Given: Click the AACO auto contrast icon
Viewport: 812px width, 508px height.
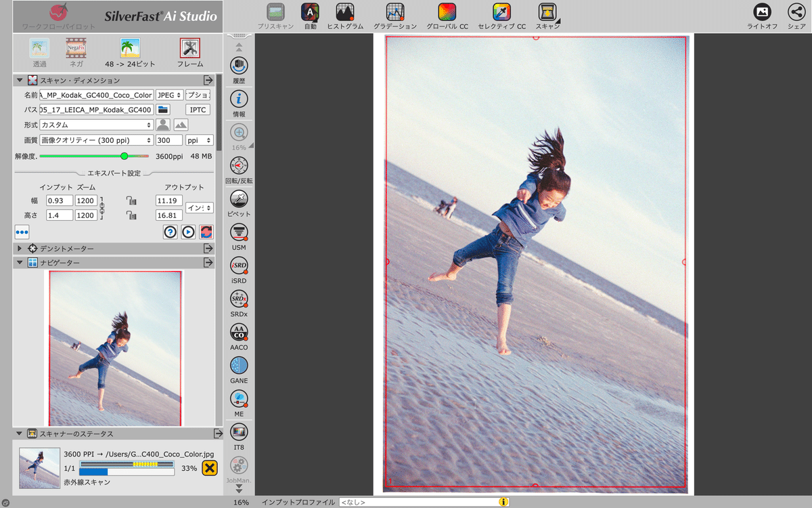Looking at the screenshot, I should (x=239, y=332).
